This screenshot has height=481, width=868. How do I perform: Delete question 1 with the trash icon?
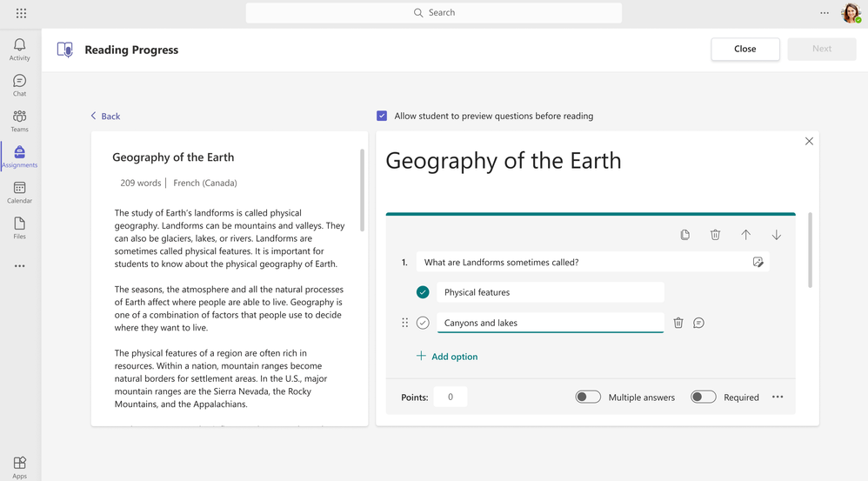click(715, 235)
